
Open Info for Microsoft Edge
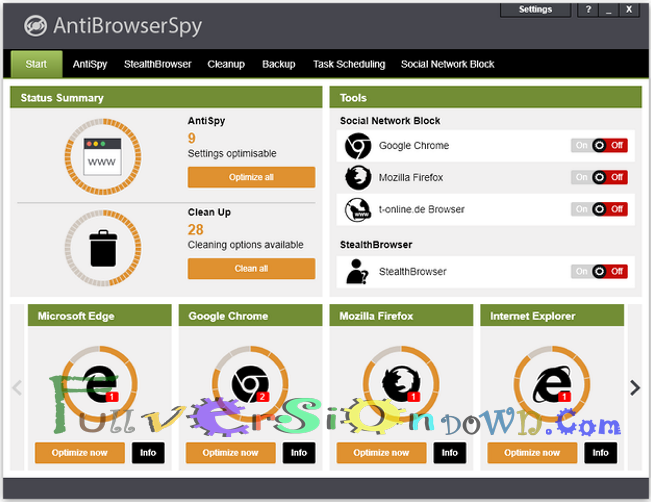pyautogui.click(x=148, y=453)
